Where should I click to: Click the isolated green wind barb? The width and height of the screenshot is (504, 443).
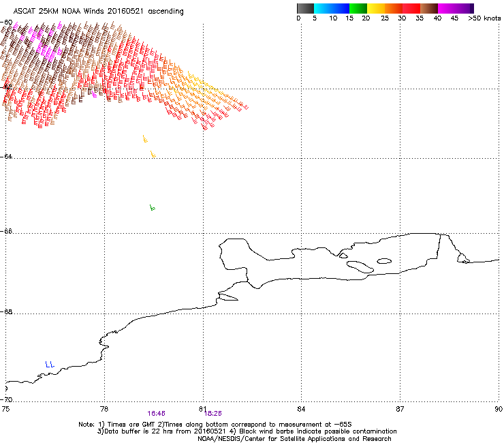tap(153, 207)
